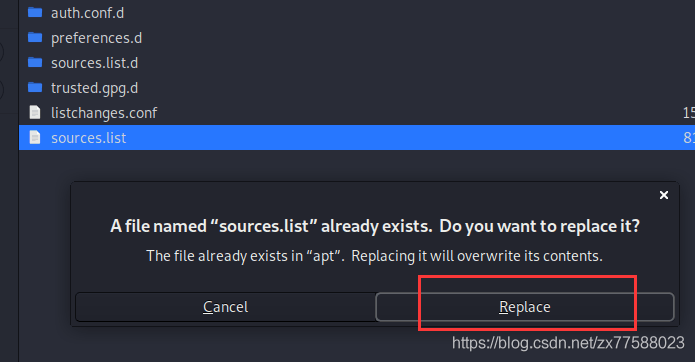Click the "already exists" dialog heading
Viewport: 695px width, 362px height.
(x=375, y=226)
